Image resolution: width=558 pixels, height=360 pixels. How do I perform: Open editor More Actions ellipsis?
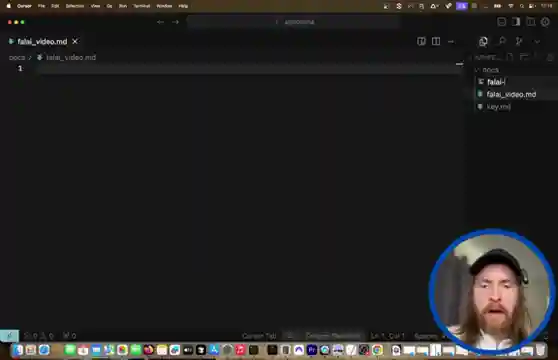[451, 42]
